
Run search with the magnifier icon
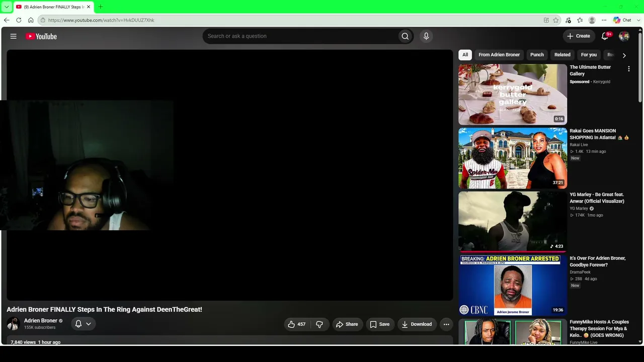click(405, 36)
